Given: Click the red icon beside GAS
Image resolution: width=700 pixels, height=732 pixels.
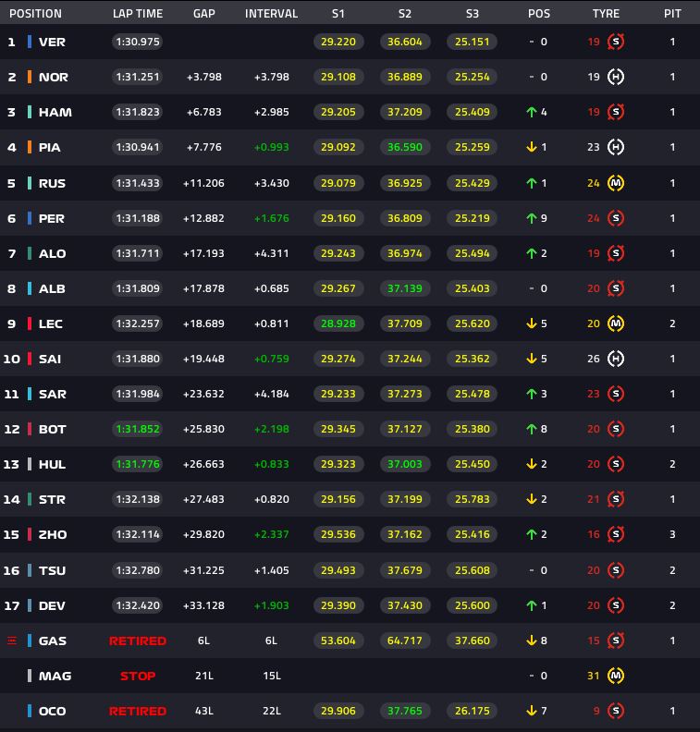Looking at the screenshot, I should point(12,640).
